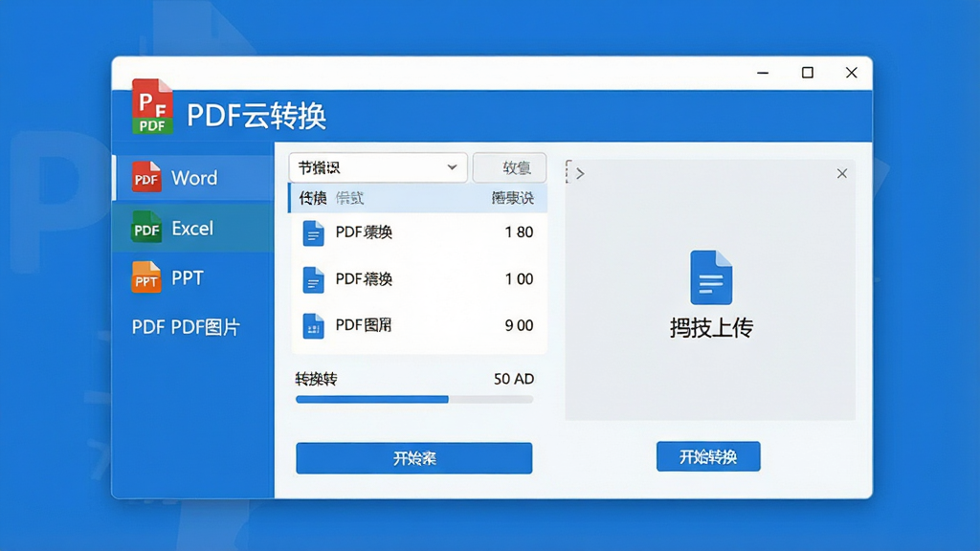980x551 pixels.
Task: Click the value 1 00 in list
Action: (519, 278)
